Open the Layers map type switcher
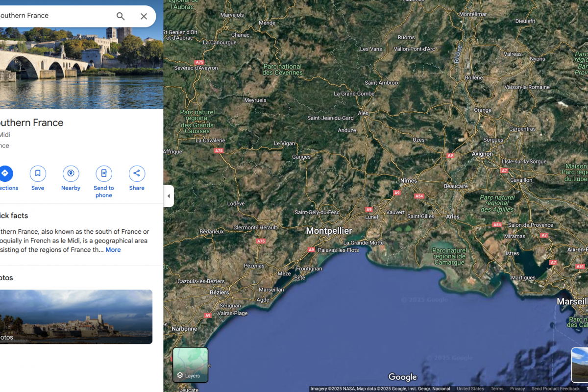This screenshot has height=392, width=588. click(190, 365)
